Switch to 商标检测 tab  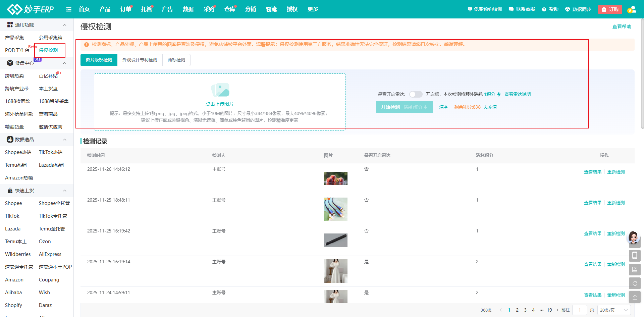click(176, 60)
